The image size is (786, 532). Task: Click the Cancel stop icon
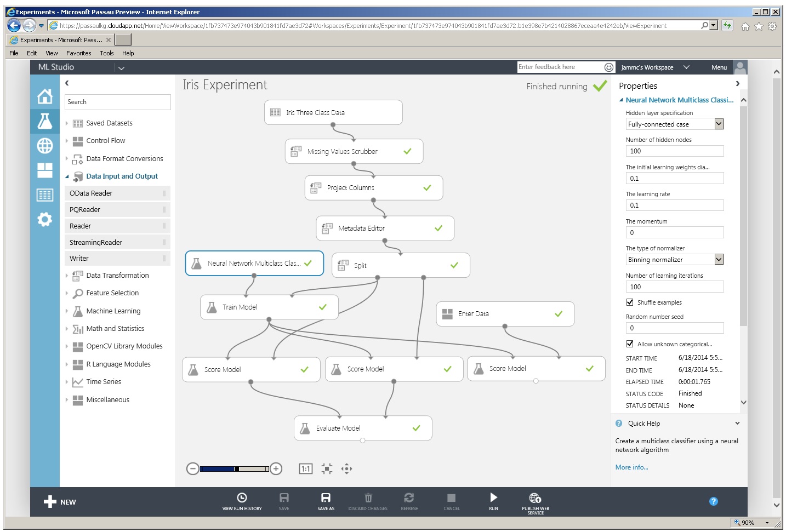click(x=451, y=497)
